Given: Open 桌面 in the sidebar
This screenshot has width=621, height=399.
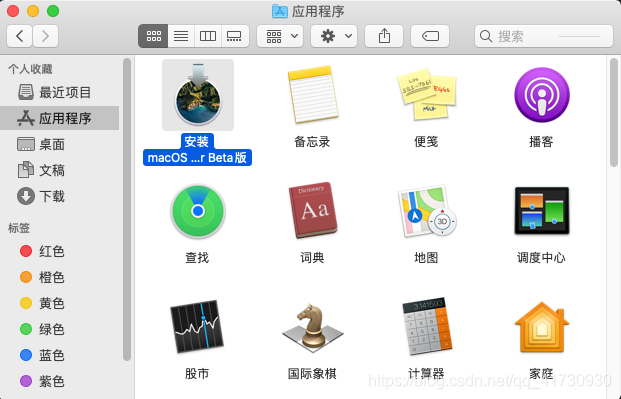Looking at the screenshot, I should tap(59, 144).
